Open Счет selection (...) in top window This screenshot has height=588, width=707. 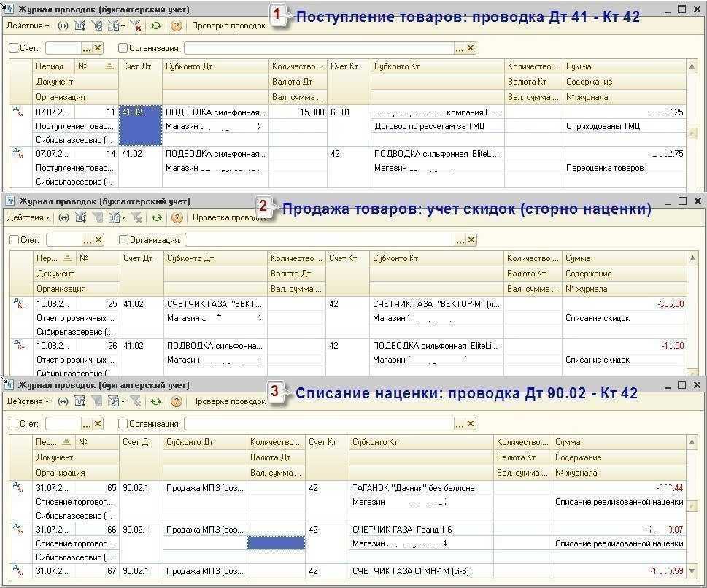[87, 48]
